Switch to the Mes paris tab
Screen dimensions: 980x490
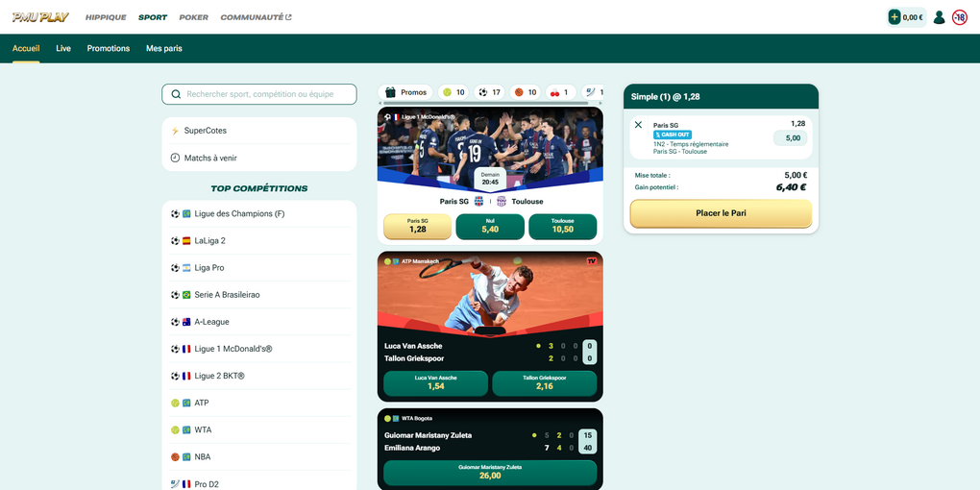(163, 48)
